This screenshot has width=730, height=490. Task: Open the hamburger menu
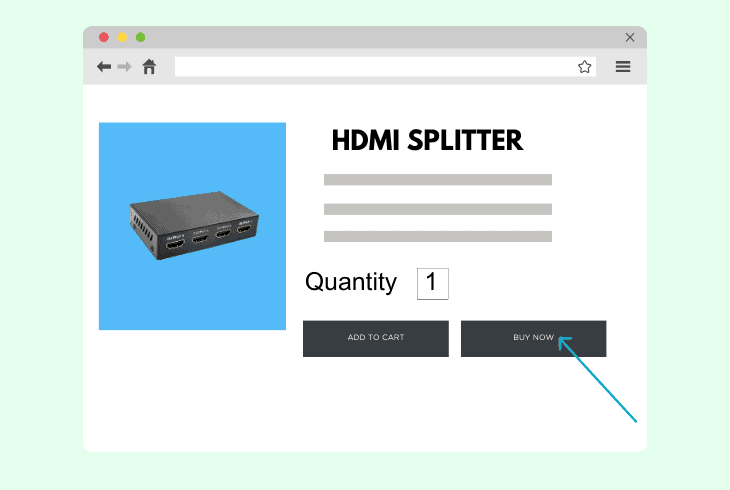pyautogui.click(x=623, y=67)
